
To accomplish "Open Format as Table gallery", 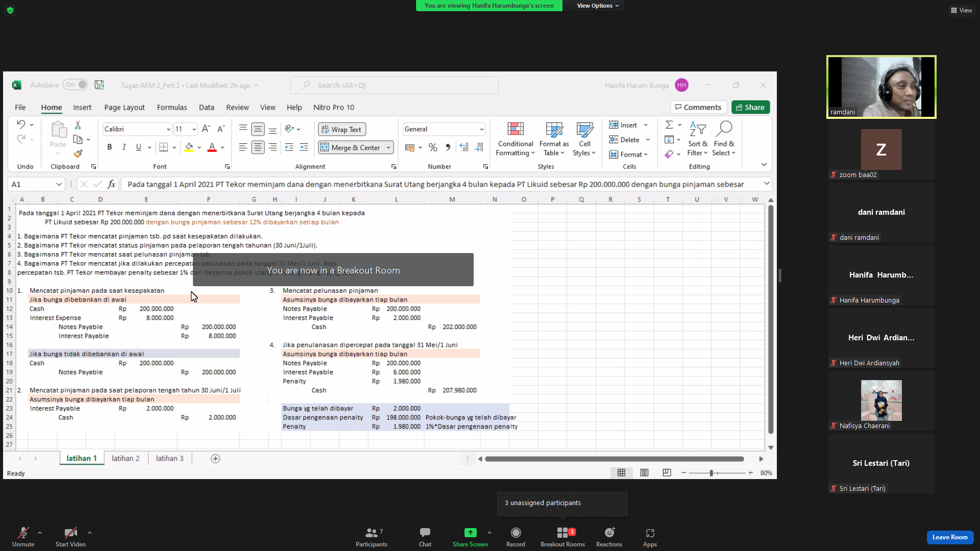I will tap(554, 139).
